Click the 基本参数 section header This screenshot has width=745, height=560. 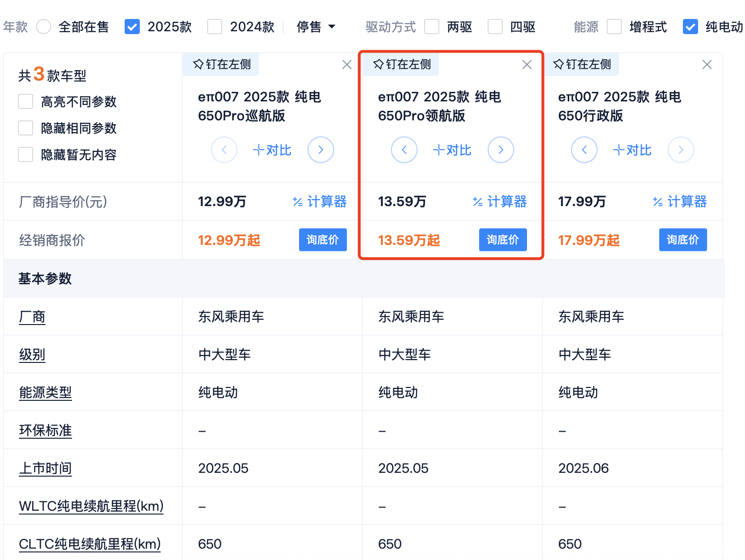(x=45, y=279)
